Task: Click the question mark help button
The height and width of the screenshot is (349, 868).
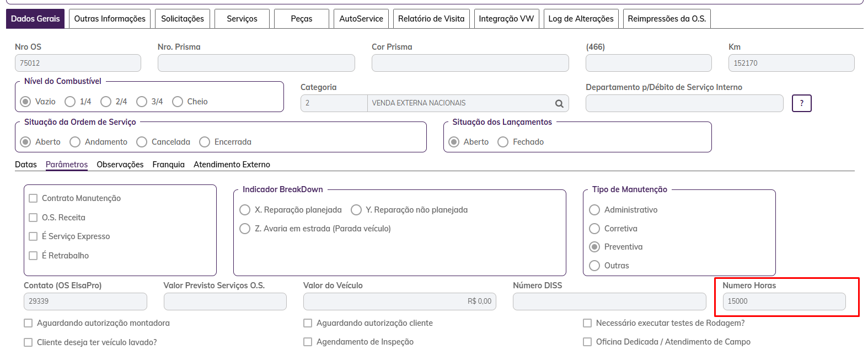Action: coord(801,103)
